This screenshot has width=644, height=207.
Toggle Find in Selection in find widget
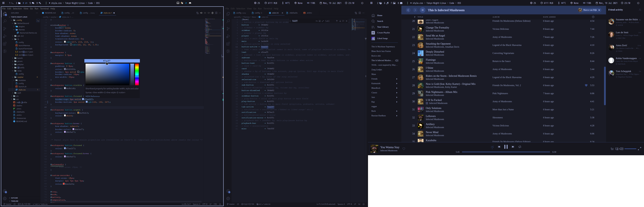(x=343, y=21)
